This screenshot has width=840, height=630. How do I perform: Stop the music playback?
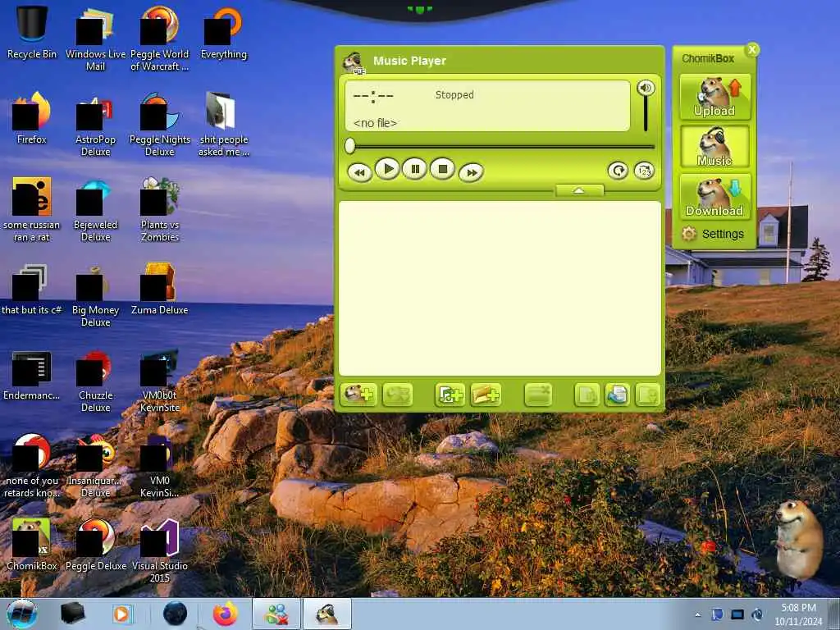point(442,169)
